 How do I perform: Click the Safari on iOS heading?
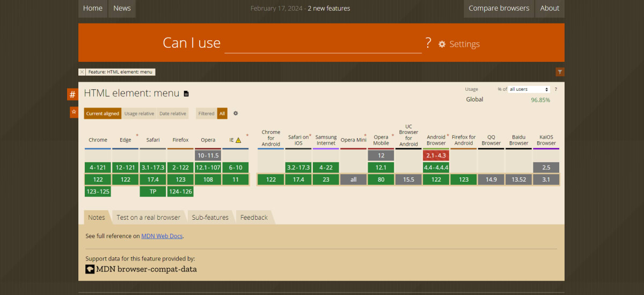click(x=298, y=140)
